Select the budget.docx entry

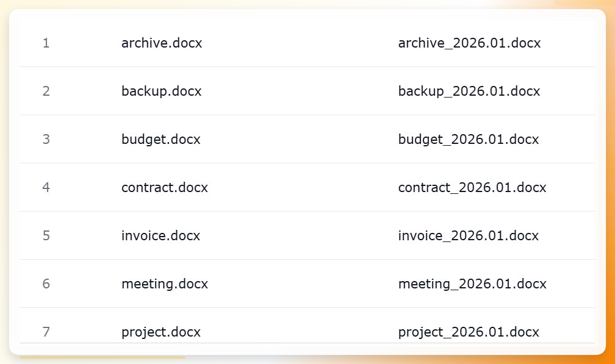(x=161, y=139)
